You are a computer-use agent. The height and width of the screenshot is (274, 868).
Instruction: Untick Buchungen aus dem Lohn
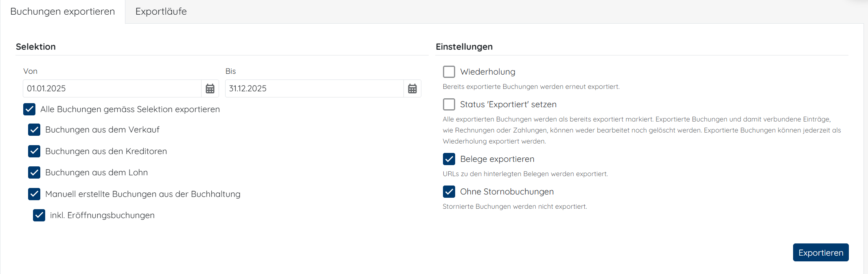(x=34, y=172)
